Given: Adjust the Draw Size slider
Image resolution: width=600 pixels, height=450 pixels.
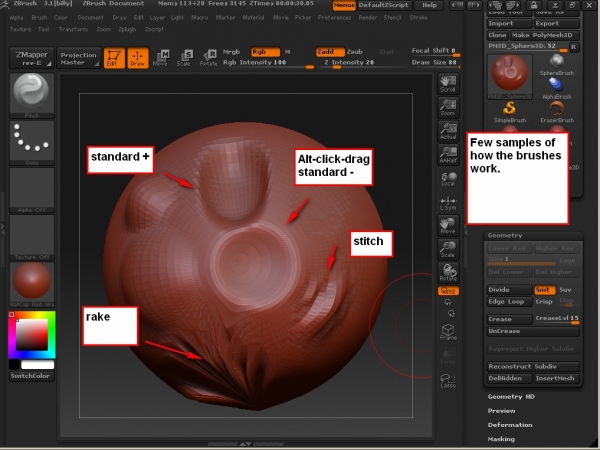Looking at the screenshot, I should tap(435, 63).
